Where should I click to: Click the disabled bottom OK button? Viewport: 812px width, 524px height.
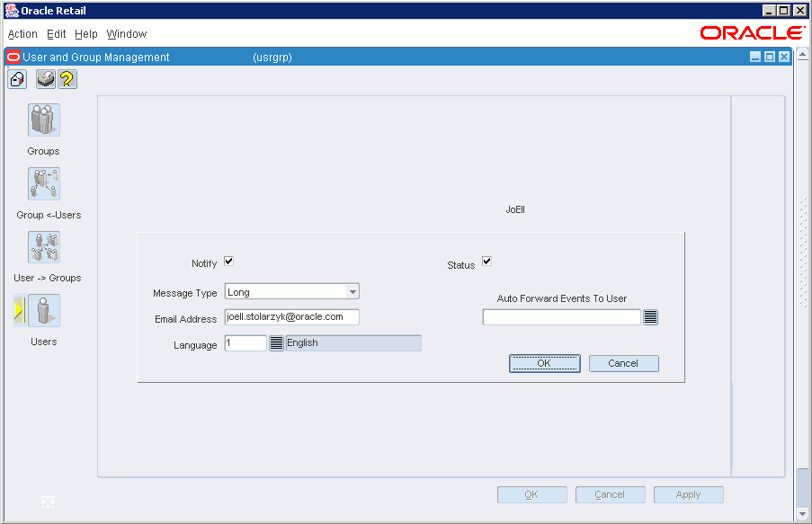[x=531, y=494]
